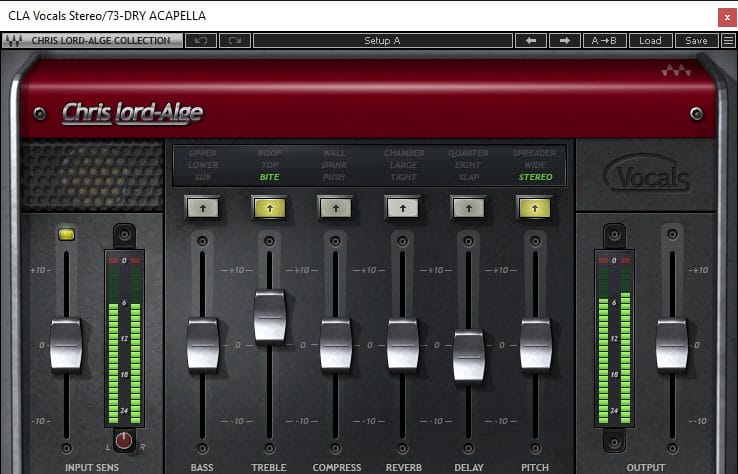The image size is (738, 474).
Task: Toggle the yellow Input Sens indicator light
Action: click(x=67, y=233)
